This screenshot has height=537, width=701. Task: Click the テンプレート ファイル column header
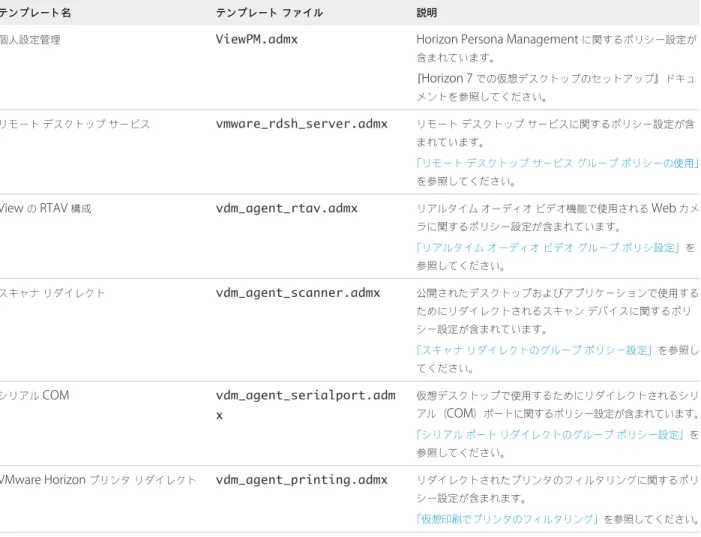[x=270, y=13]
